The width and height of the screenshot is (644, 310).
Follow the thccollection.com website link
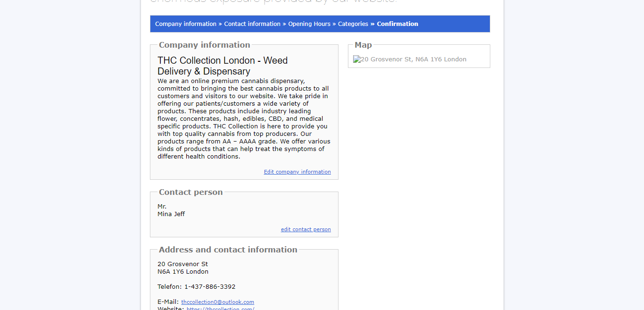click(x=220, y=309)
